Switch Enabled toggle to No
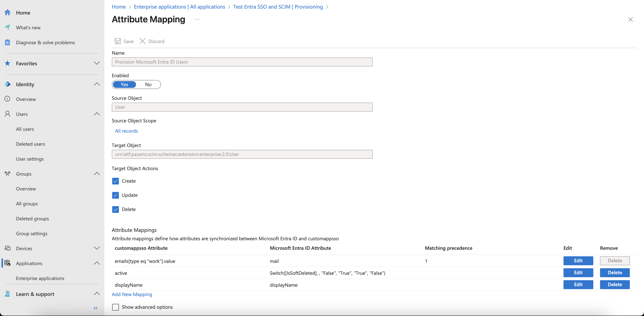The width and height of the screenshot is (644, 316). (x=148, y=85)
